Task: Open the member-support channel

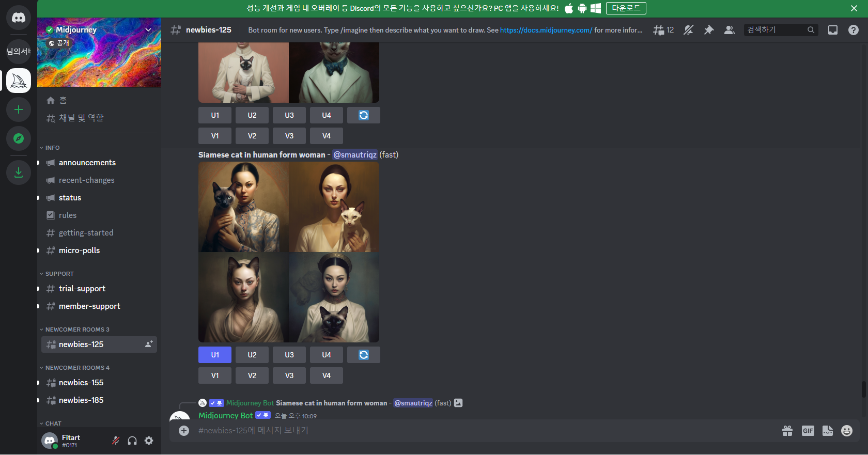Action: pos(99,306)
